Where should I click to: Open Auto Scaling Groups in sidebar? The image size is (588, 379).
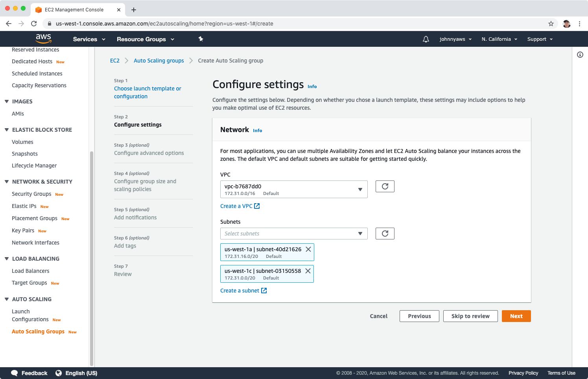tap(38, 331)
